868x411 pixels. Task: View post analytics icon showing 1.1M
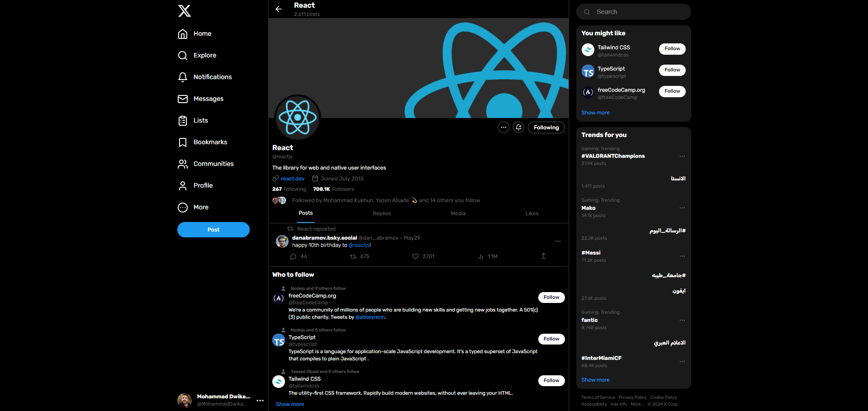point(480,256)
